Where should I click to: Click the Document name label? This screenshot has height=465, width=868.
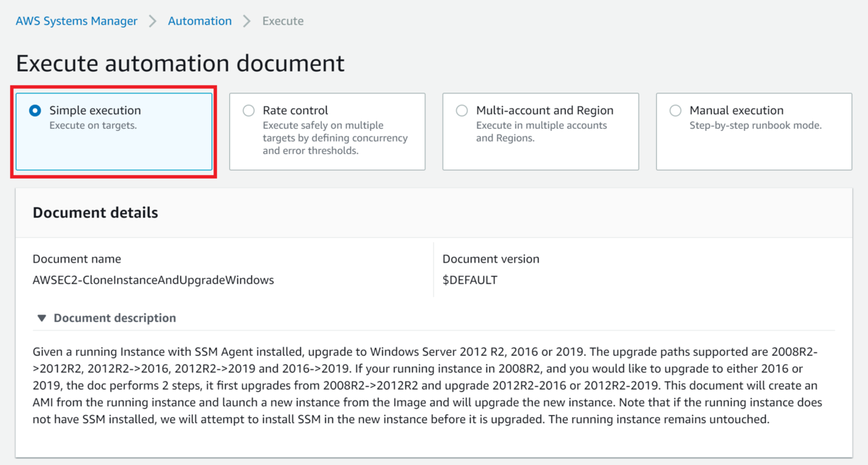(x=77, y=259)
